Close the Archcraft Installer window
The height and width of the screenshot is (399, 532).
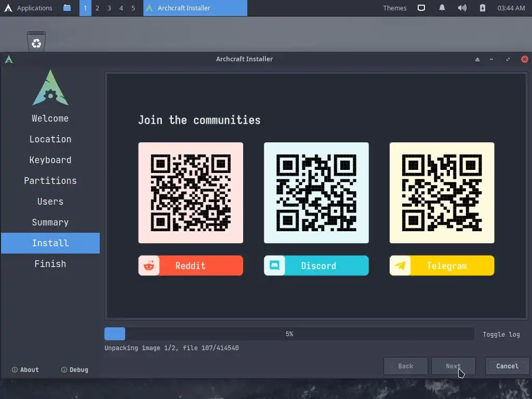click(x=525, y=59)
